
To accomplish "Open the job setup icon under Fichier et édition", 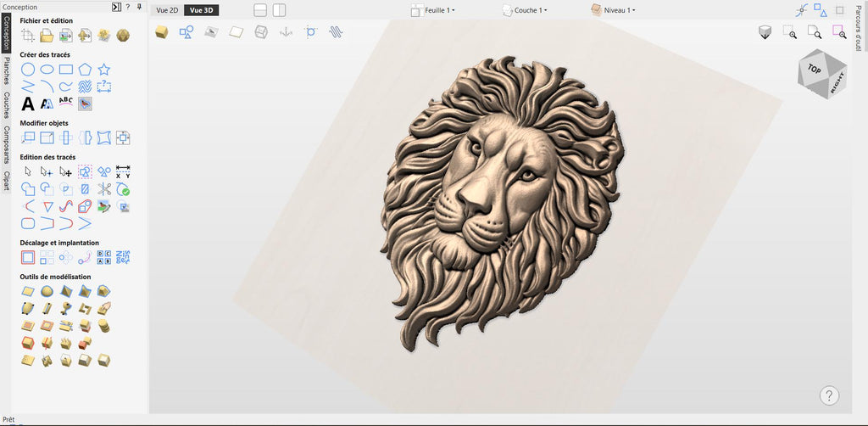I will pyautogui.click(x=28, y=36).
